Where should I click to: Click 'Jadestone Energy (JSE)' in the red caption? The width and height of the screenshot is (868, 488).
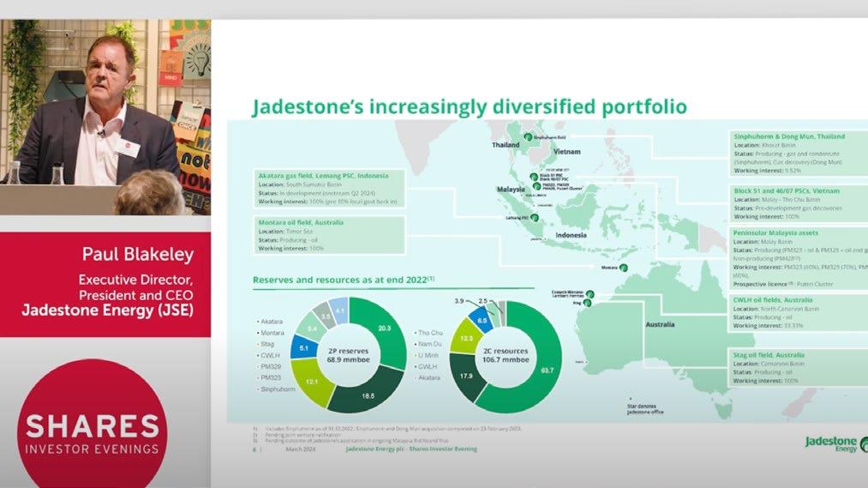point(108,310)
